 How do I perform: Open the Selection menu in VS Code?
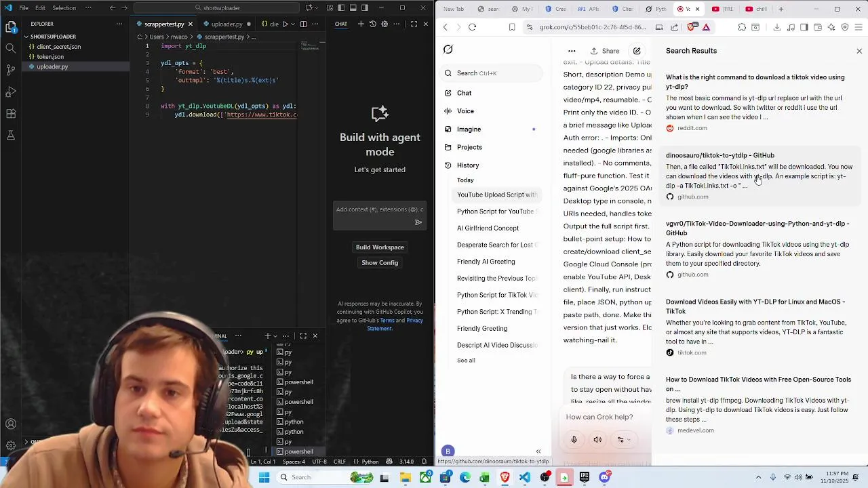coord(64,8)
